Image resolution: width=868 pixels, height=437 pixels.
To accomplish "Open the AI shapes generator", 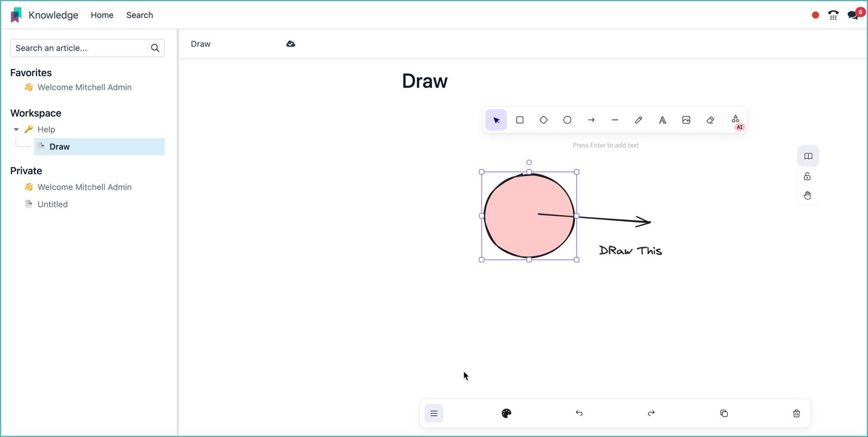I will coord(735,120).
